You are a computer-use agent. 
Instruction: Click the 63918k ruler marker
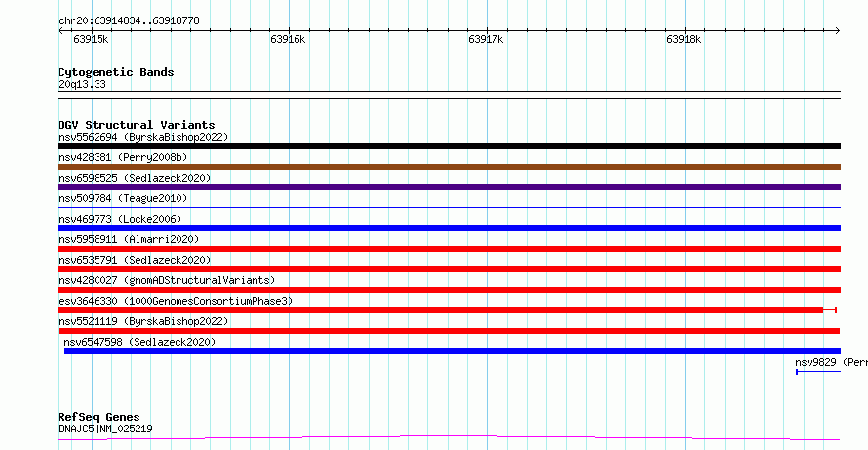click(684, 39)
